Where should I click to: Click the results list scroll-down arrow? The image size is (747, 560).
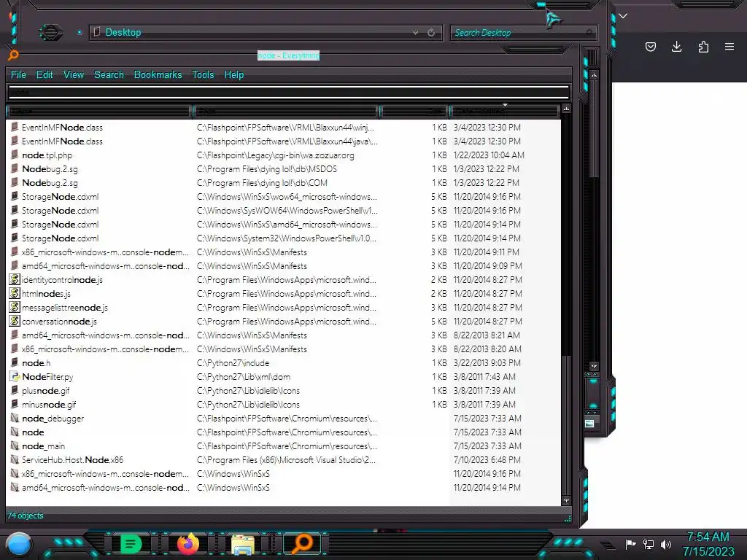(x=566, y=500)
